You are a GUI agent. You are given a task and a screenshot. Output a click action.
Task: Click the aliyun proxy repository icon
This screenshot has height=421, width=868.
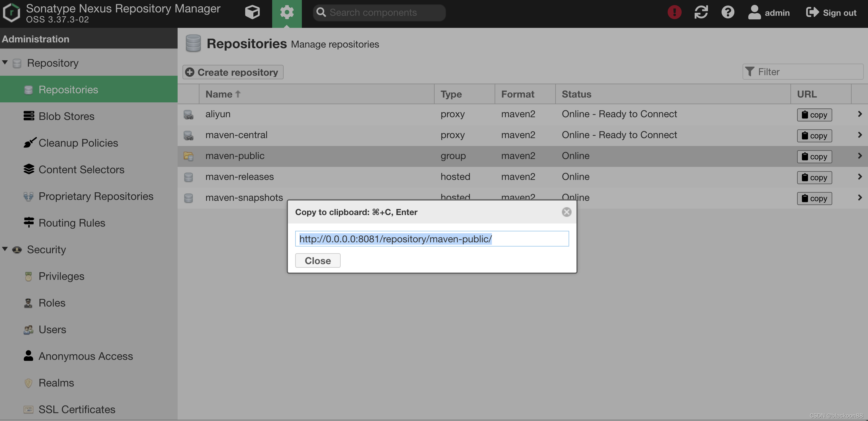tap(188, 115)
